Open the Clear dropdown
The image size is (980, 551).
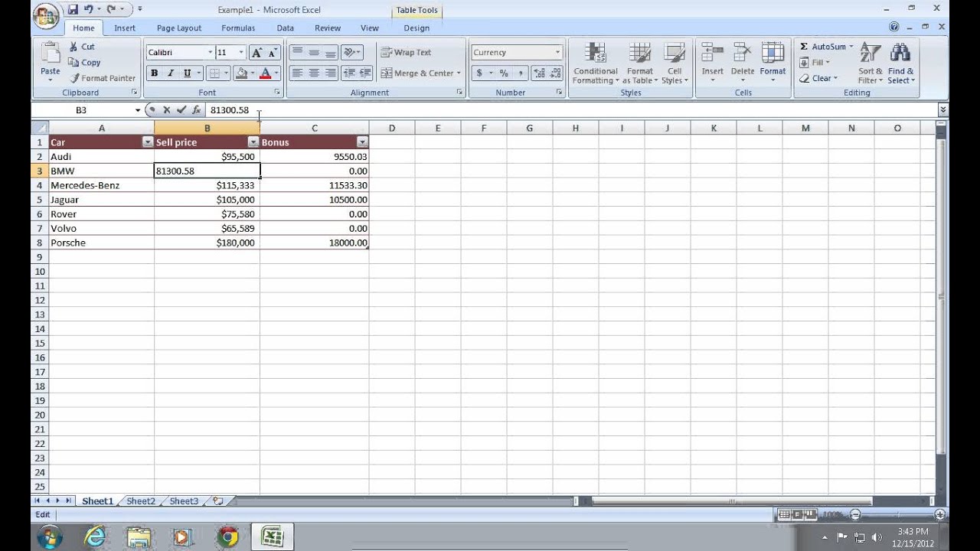[818, 78]
